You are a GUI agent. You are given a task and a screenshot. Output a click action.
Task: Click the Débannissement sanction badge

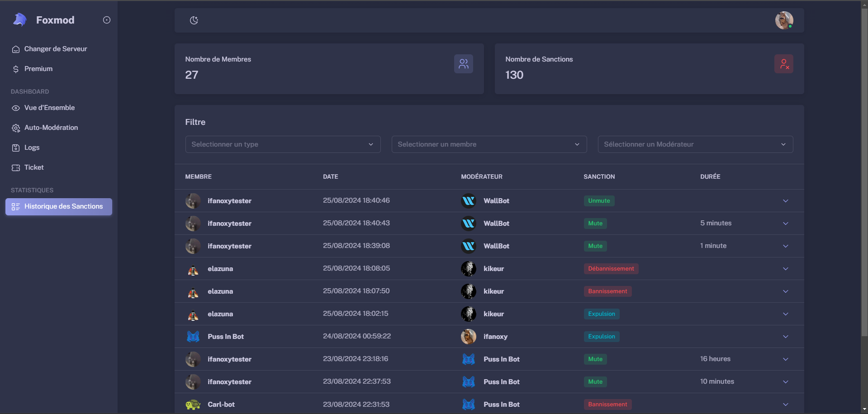point(611,269)
